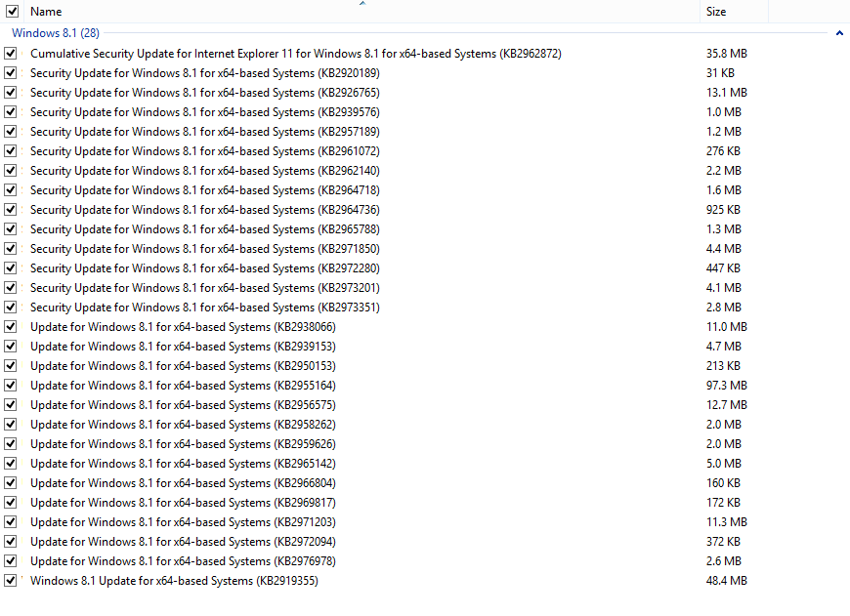The image size is (850, 616).
Task: Select Update KB2965142 in the list
Action: [182, 464]
